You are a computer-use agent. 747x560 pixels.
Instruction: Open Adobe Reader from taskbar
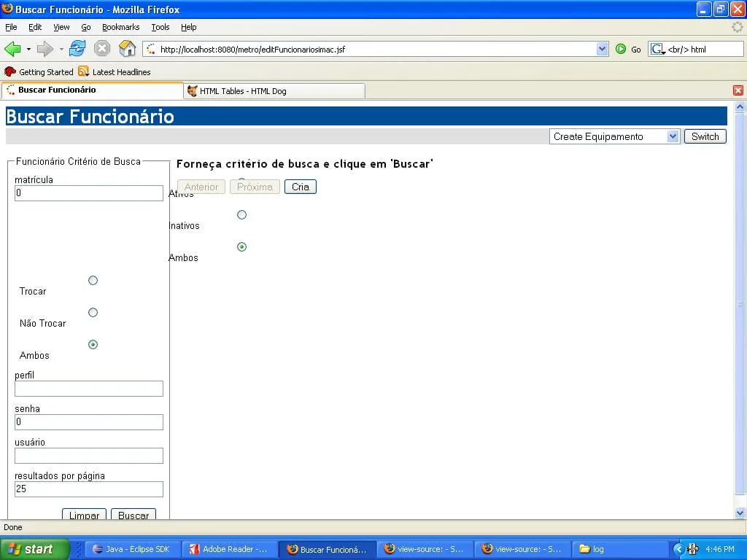click(x=229, y=549)
